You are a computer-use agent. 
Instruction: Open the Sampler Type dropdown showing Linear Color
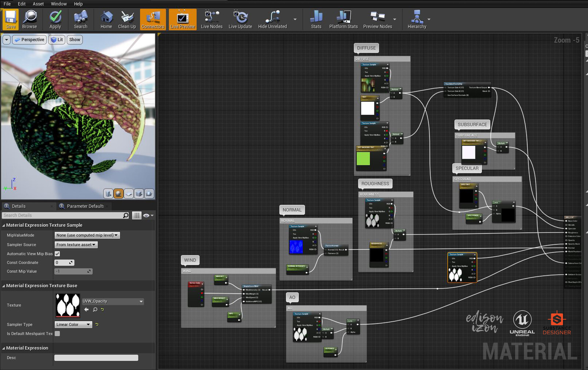[x=73, y=324]
